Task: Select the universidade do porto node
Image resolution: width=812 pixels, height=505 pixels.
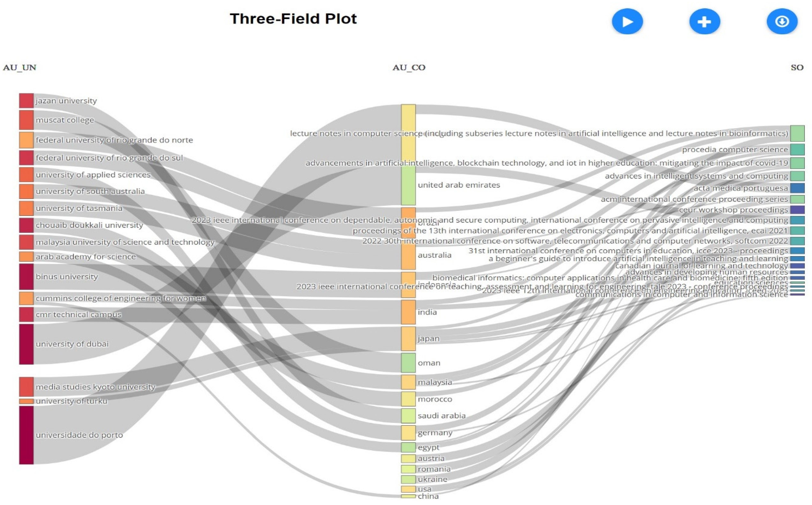Action: 26,435
